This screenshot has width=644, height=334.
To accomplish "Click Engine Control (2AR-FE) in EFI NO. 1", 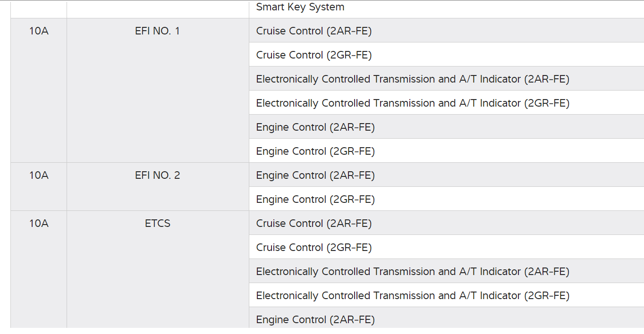I will (315, 127).
